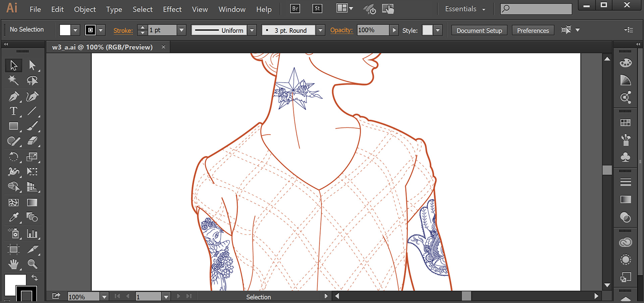This screenshot has width=644, height=303.
Task: Click the fill color swatch in control bar
Action: coord(65,30)
